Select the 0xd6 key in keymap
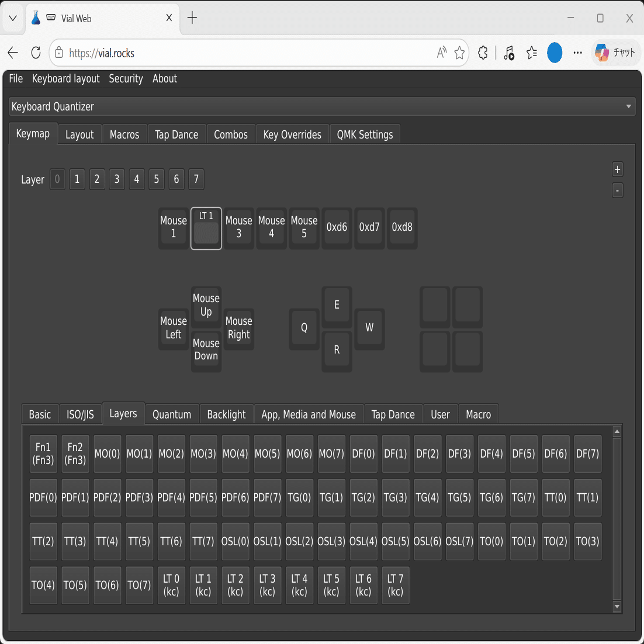This screenshot has height=644, width=644. (x=337, y=228)
